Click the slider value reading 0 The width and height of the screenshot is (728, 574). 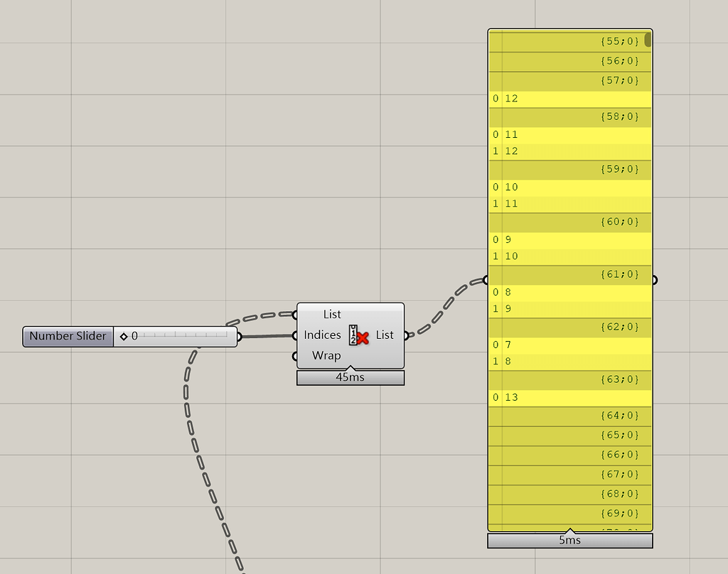[x=135, y=336]
